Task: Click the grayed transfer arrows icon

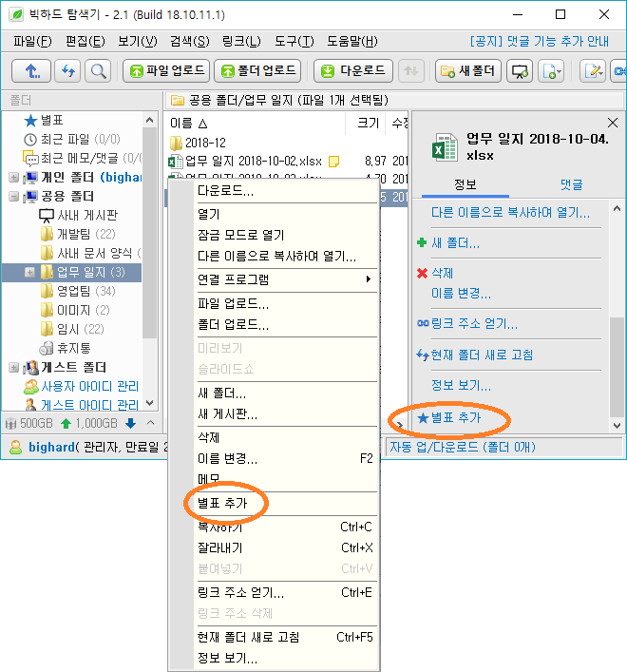Action: click(x=411, y=70)
